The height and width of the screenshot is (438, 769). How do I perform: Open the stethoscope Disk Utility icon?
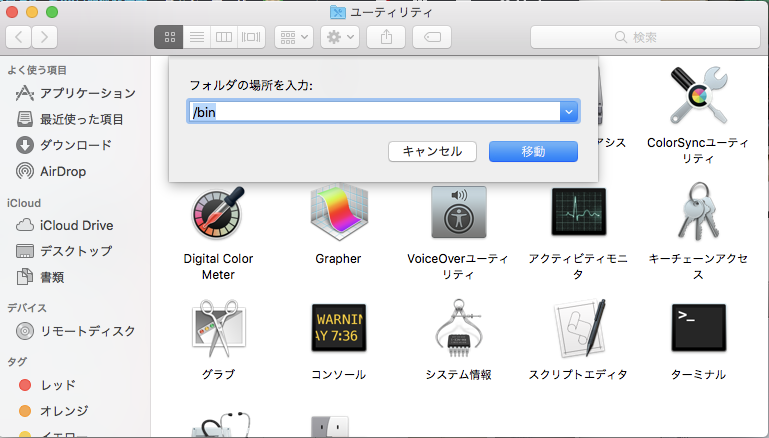coord(221,425)
